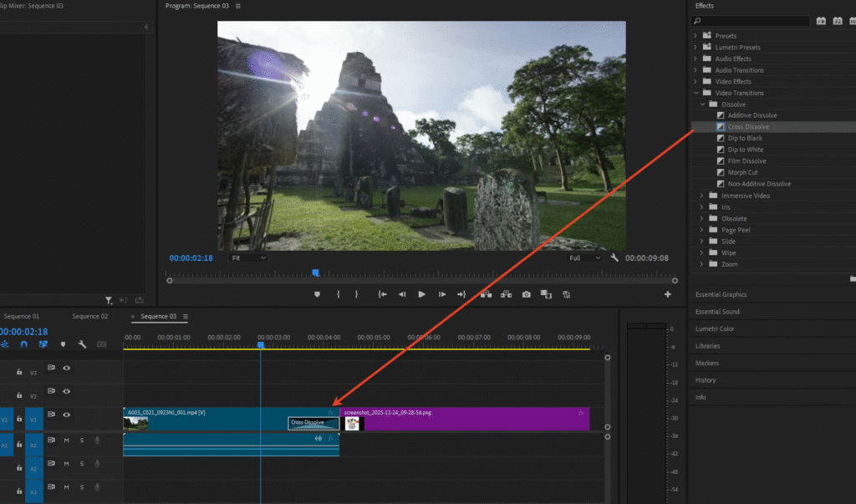Select Dip to Black transition

[745, 138]
